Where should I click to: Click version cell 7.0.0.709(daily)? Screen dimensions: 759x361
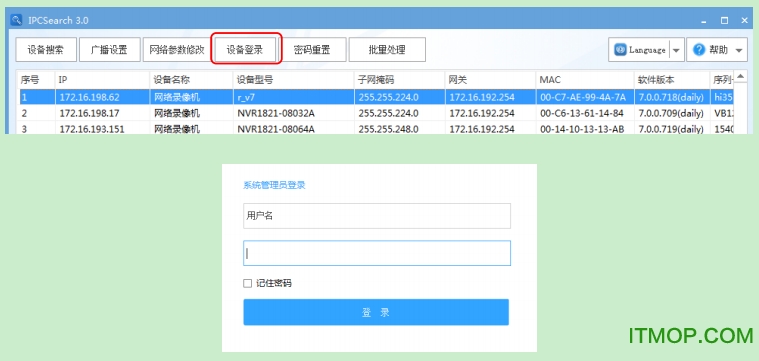[x=670, y=113]
